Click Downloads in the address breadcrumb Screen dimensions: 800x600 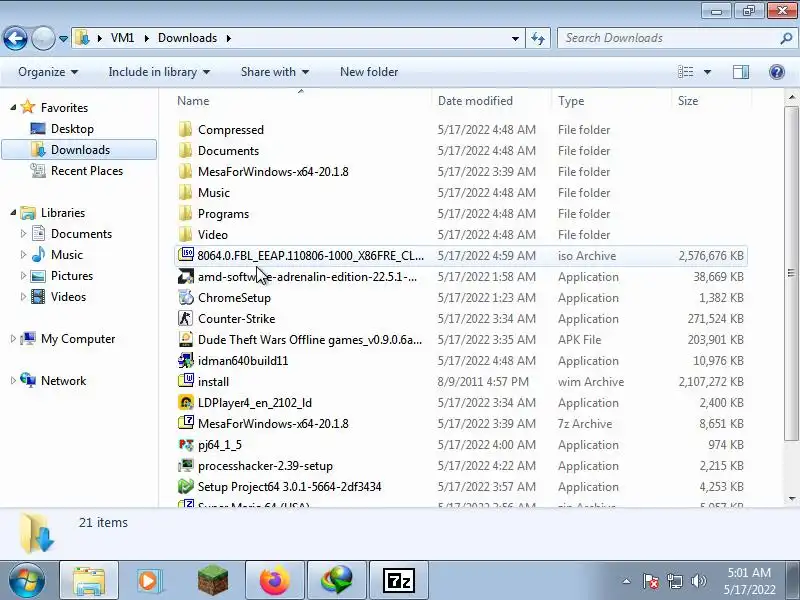point(187,38)
